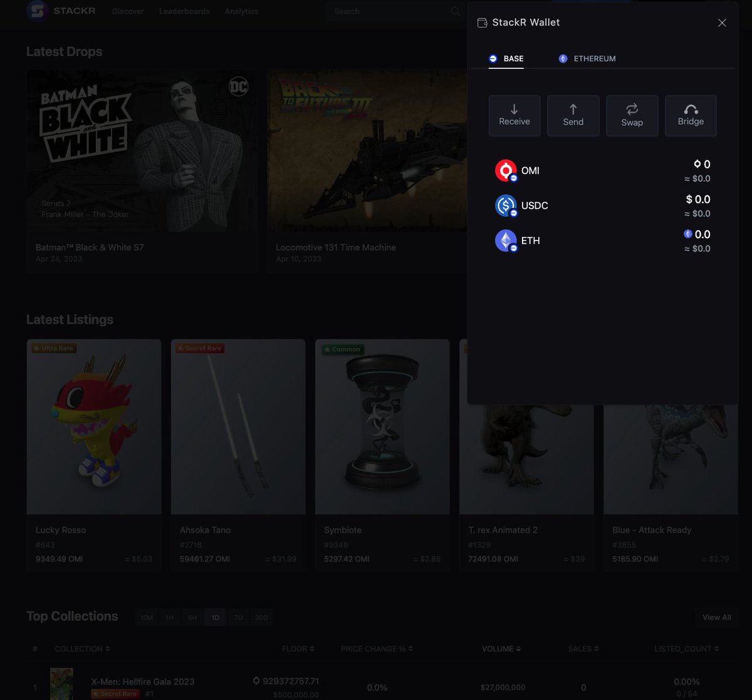The width and height of the screenshot is (752, 700).
Task: Click Ahsoka Tano price 59461.27 OMI
Action: [206, 558]
